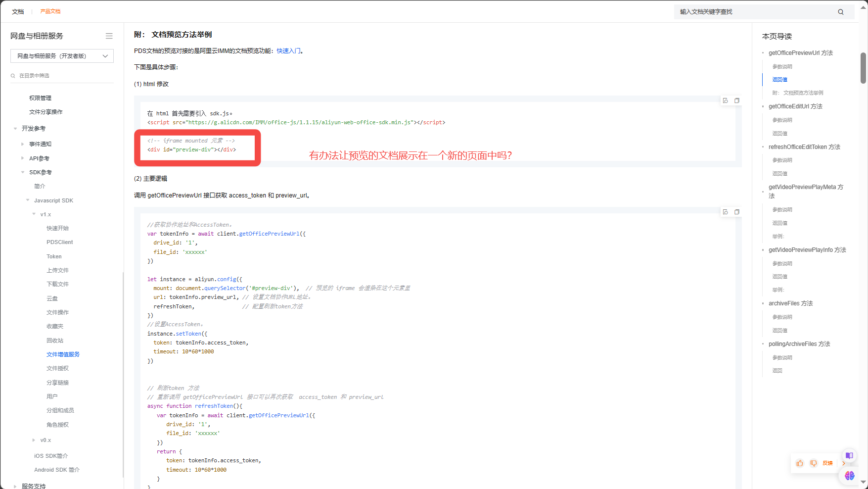The width and height of the screenshot is (868, 489).
Task: Jump to archiveFiles 方法 in page guide
Action: pos(790,303)
